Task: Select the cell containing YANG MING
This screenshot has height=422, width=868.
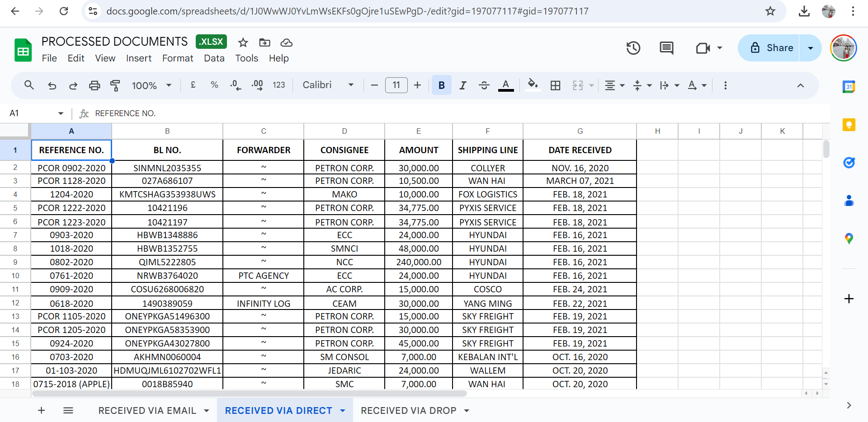Action: 488,303
